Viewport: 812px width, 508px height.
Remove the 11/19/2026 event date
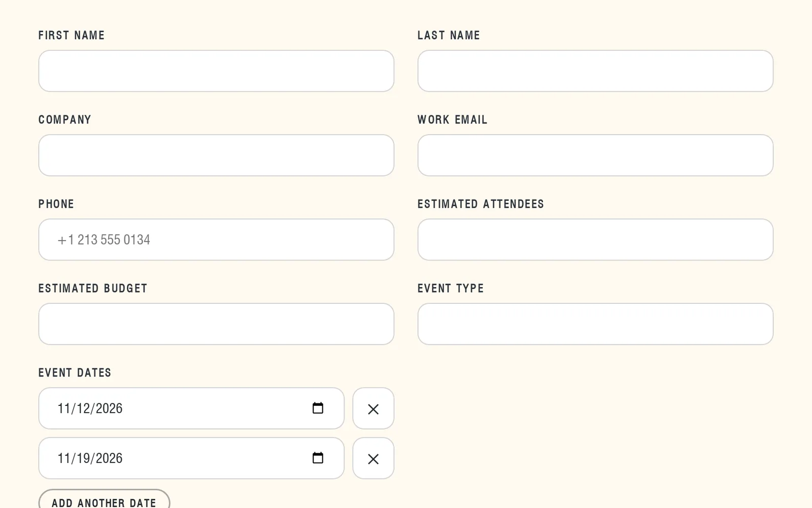[374, 458]
